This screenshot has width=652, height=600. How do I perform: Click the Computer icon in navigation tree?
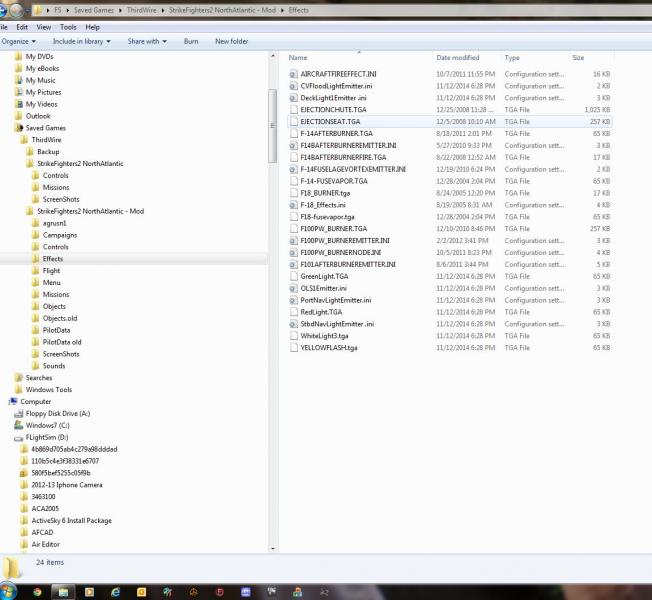point(13,401)
